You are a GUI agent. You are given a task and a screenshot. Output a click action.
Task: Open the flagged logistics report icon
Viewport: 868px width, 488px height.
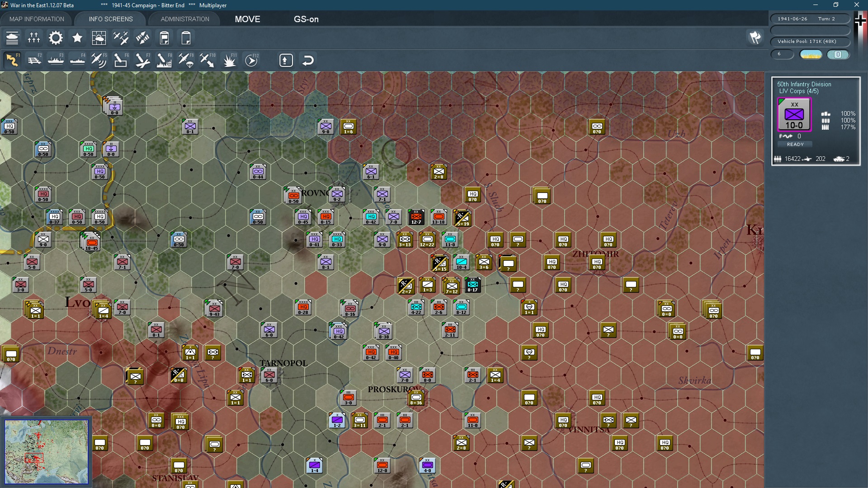coord(164,38)
